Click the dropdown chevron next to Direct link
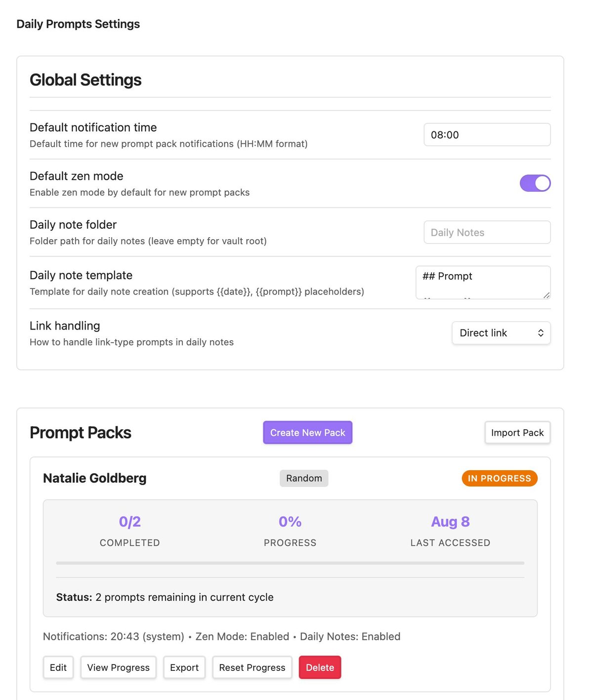 click(541, 332)
